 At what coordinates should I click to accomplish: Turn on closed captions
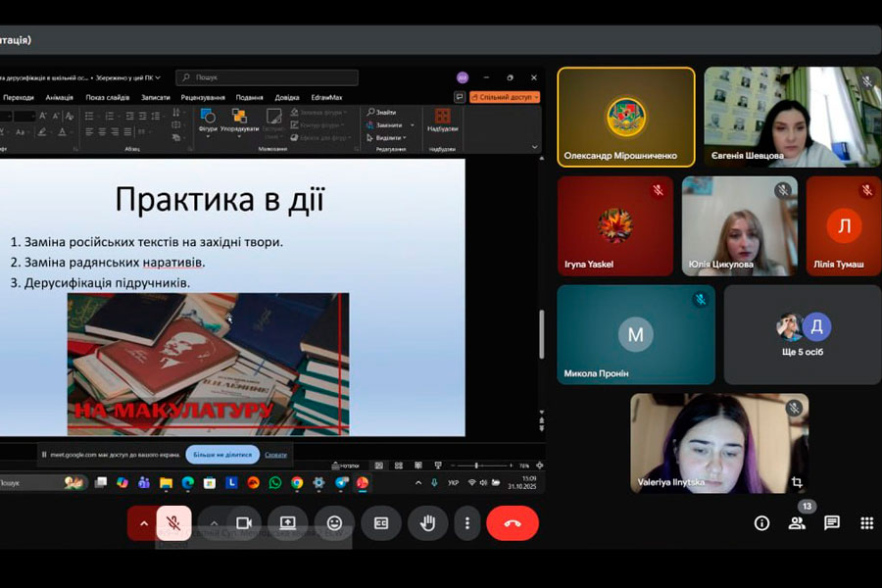(381, 523)
